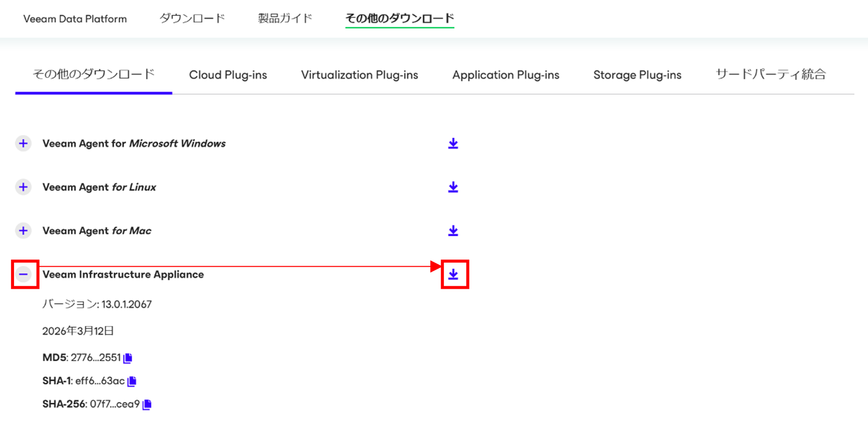Download Veeam Agent for Microsoft Windows

coord(453,144)
